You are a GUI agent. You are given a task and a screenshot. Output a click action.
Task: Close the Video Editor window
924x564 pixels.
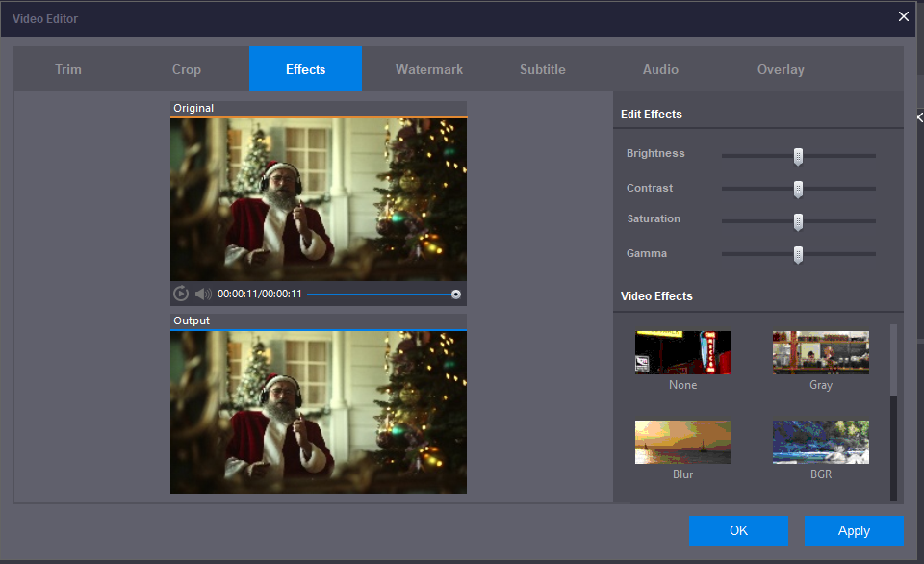coord(904,16)
